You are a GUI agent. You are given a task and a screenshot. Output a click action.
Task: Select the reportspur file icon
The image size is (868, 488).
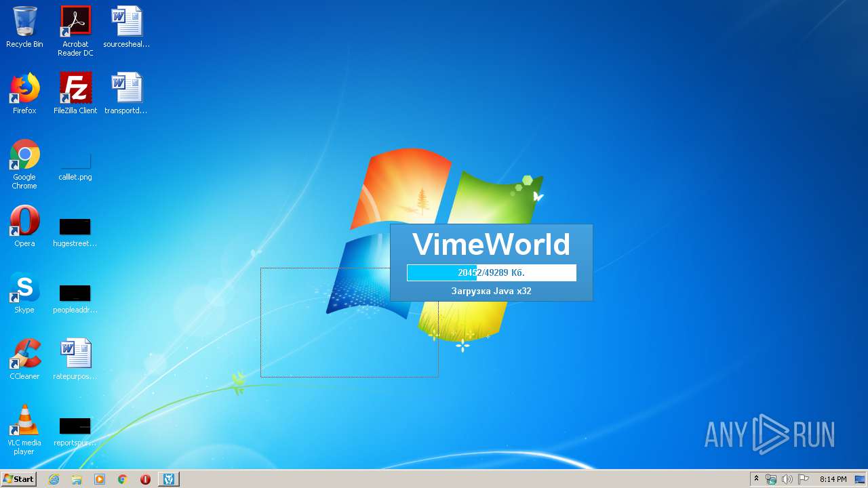pyautogui.click(x=75, y=431)
